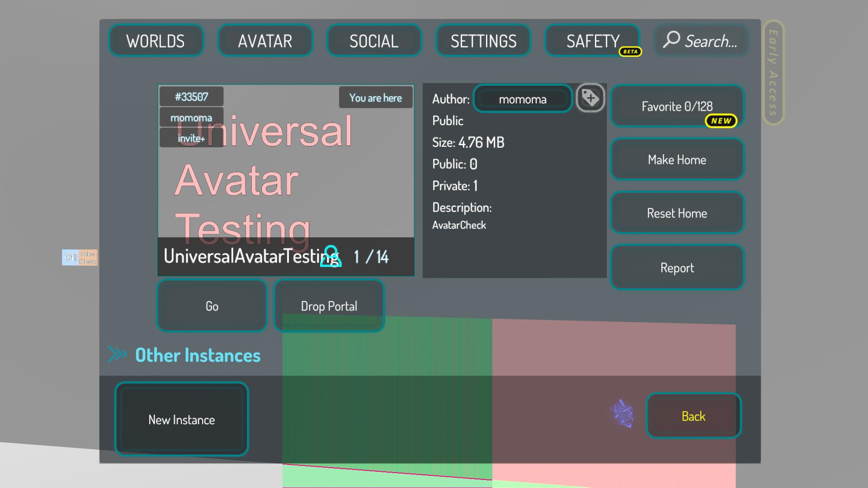Click the NEW badge on Favorite
Image resolution: width=868 pixels, height=488 pixels.
pyautogui.click(x=721, y=121)
